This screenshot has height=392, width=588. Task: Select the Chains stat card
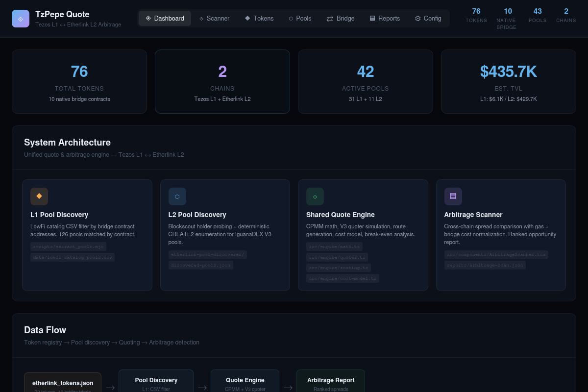[x=222, y=81]
